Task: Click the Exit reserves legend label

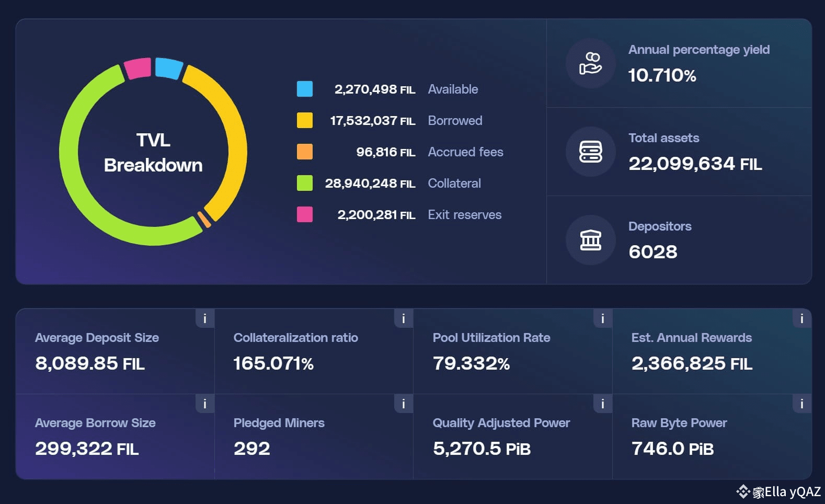Action: click(464, 215)
